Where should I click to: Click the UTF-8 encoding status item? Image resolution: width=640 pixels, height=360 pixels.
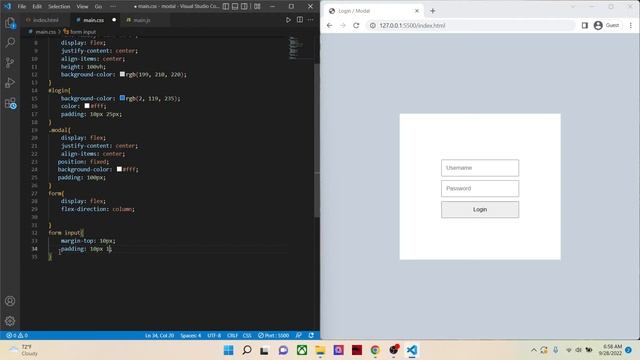click(x=214, y=336)
